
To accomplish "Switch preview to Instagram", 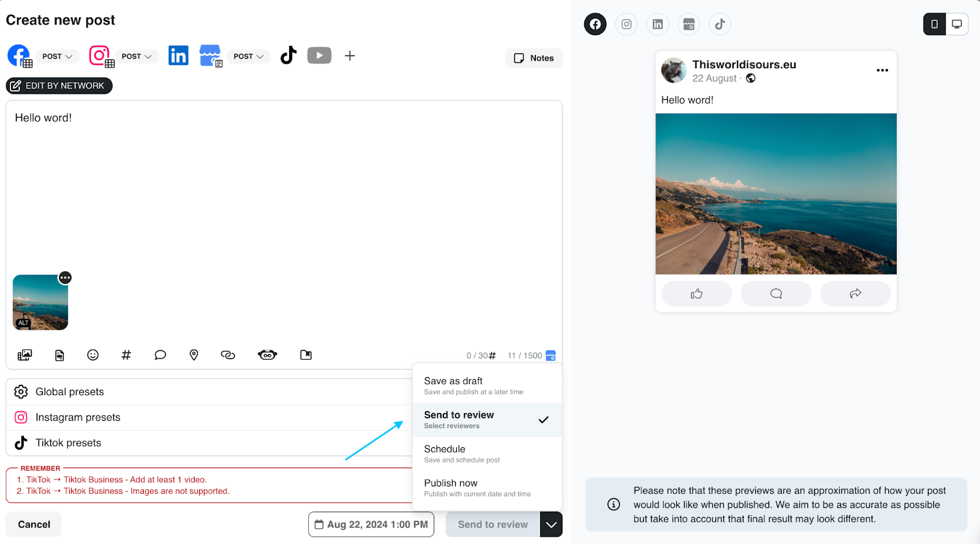I will click(x=627, y=25).
